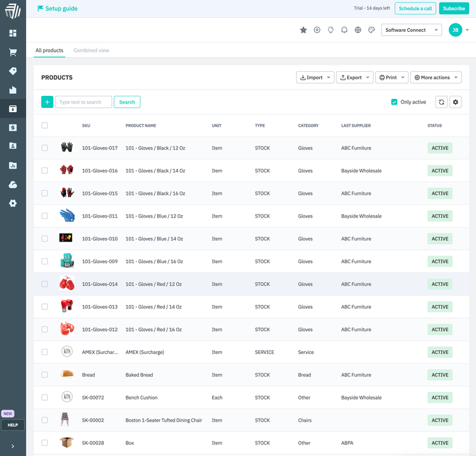
Task: Click the Subscribe button
Action: pos(454,8)
